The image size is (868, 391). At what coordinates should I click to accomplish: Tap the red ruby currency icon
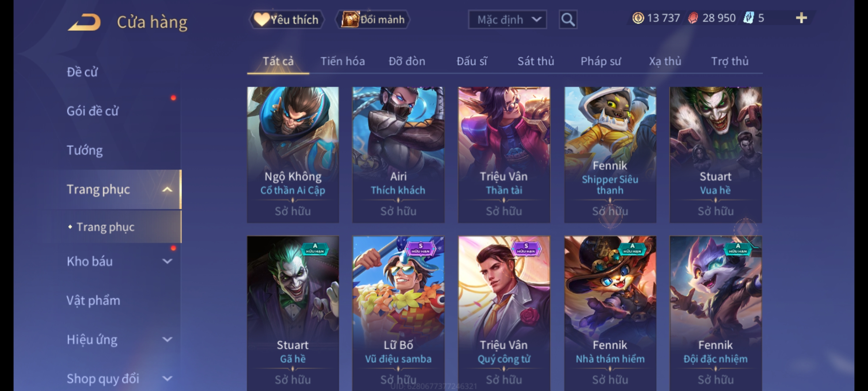click(x=693, y=18)
